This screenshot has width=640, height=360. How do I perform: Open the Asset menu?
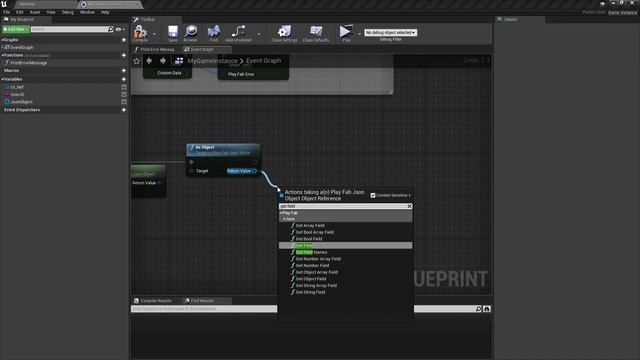pos(35,12)
